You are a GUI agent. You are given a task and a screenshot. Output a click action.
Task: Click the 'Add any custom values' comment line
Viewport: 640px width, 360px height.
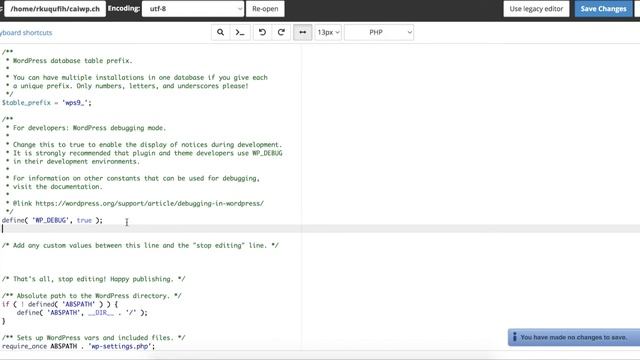140,245
